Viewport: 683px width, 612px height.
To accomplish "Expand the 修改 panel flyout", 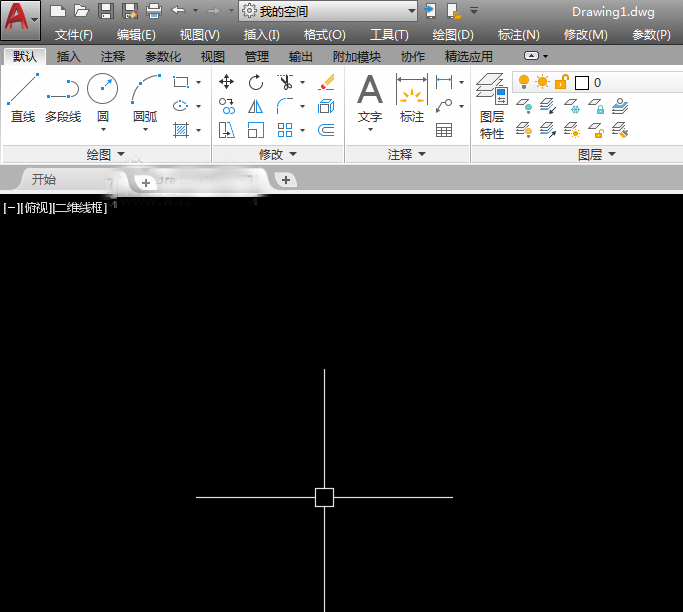I will click(277, 154).
